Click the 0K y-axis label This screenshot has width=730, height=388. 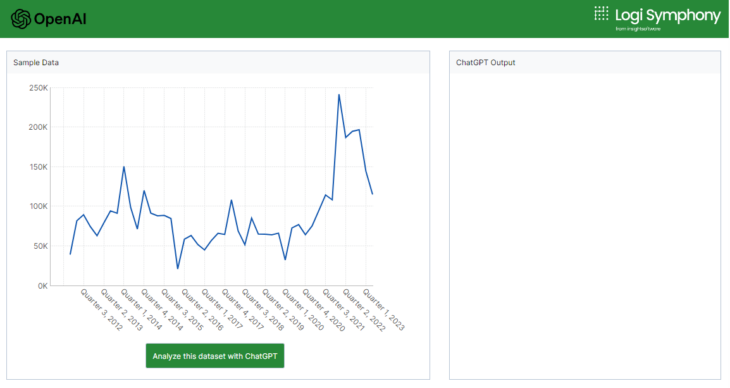pyautogui.click(x=42, y=286)
